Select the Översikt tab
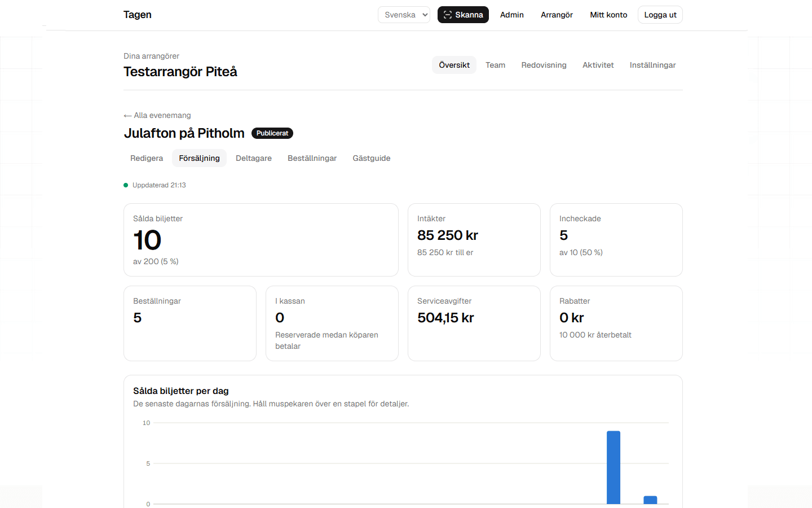This screenshot has height=508, width=812. [454, 65]
